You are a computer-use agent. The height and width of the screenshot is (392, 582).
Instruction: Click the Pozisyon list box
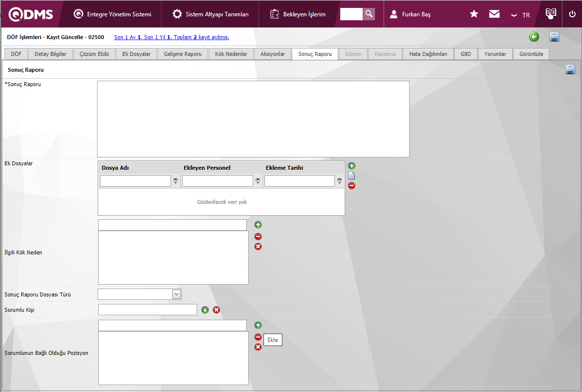(x=173, y=358)
